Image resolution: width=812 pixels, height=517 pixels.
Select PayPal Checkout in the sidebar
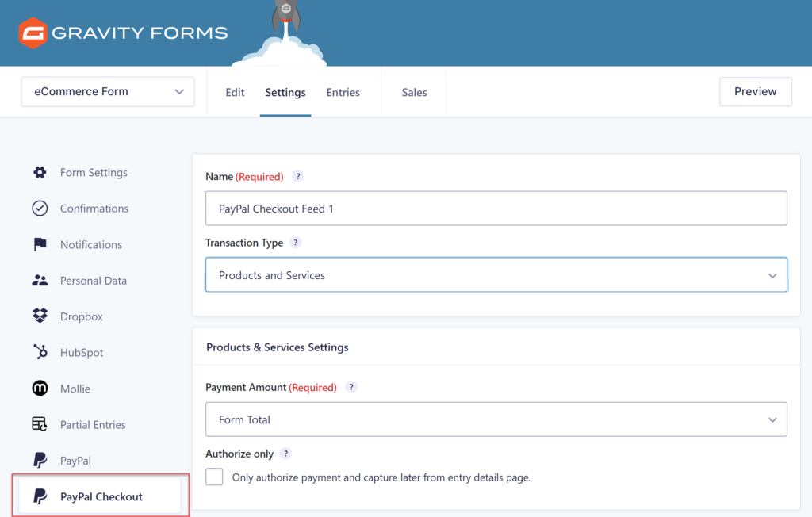(x=101, y=496)
